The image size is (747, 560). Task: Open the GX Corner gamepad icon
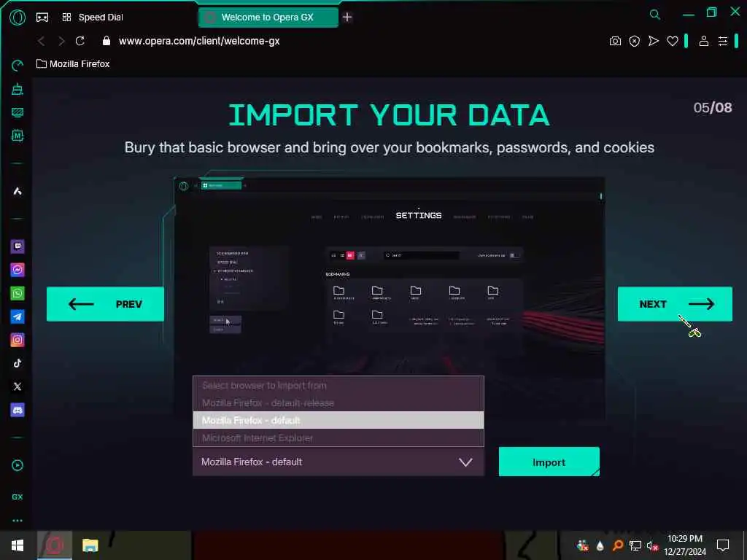pyautogui.click(x=42, y=17)
